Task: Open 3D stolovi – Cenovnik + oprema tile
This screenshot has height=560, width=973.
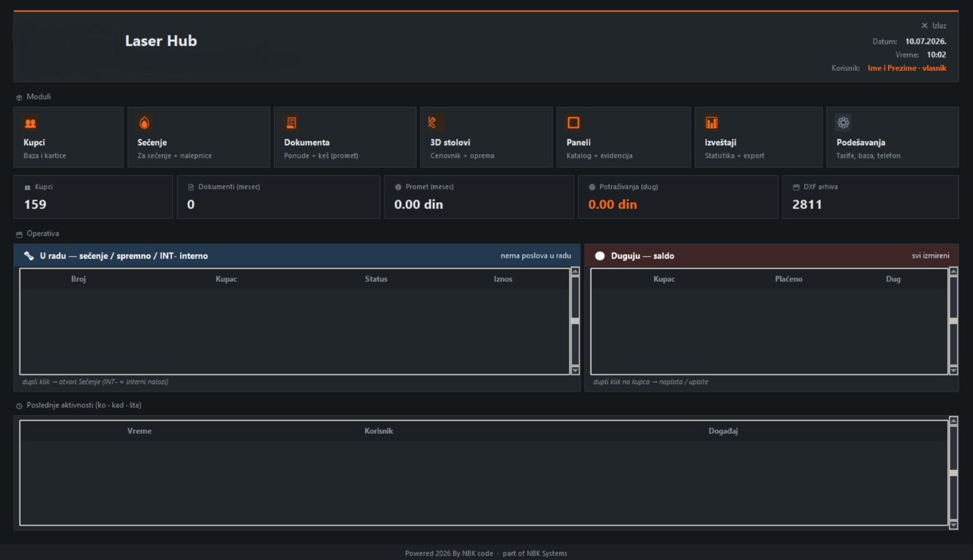Action: click(486, 137)
